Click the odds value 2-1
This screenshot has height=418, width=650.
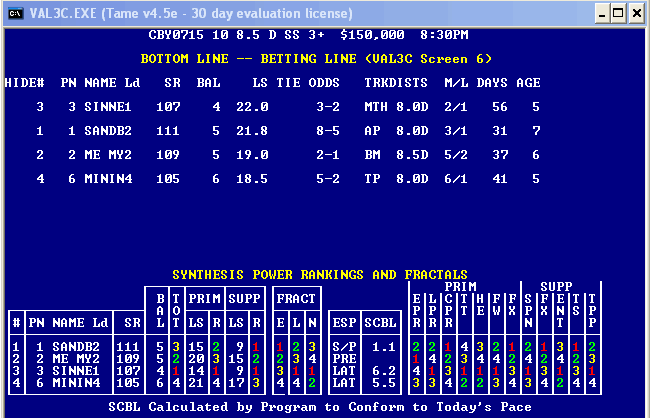tap(328, 155)
